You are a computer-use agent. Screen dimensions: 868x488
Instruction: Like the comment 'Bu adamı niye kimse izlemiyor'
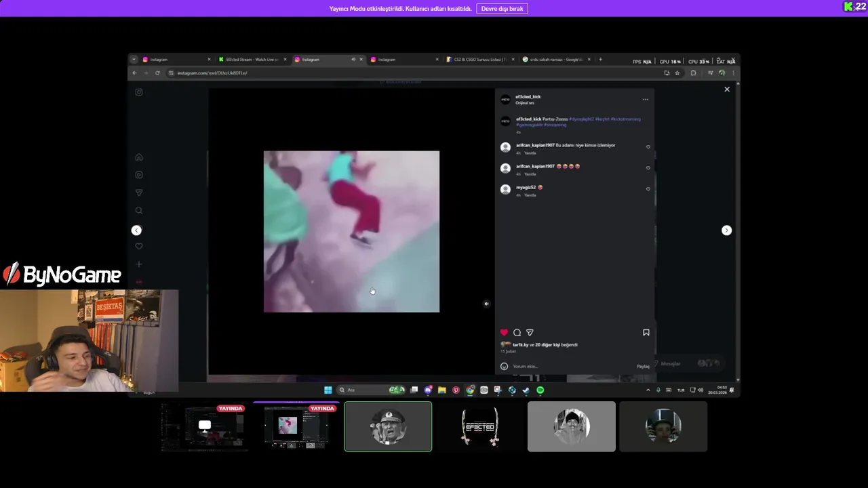pos(648,147)
